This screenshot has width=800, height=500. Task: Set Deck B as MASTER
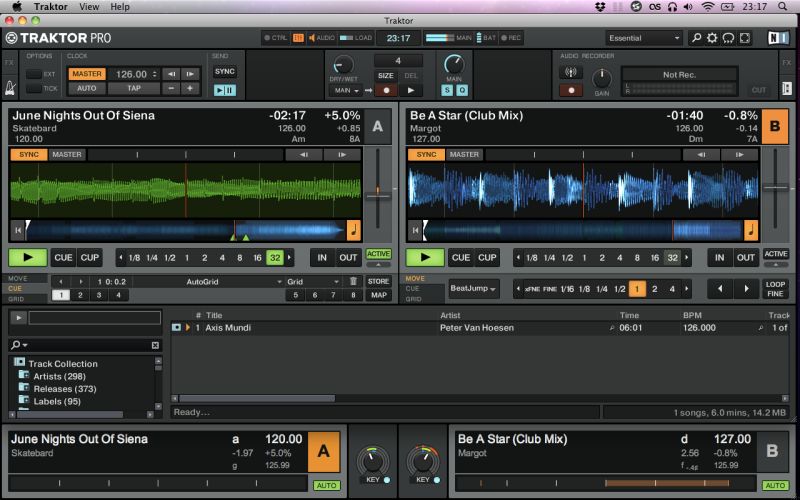click(464, 155)
